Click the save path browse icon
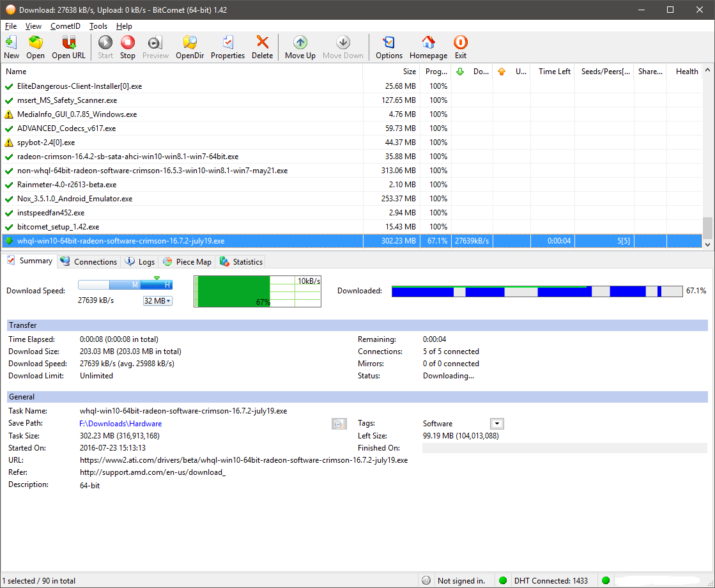The height and width of the screenshot is (588, 715). point(339,424)
